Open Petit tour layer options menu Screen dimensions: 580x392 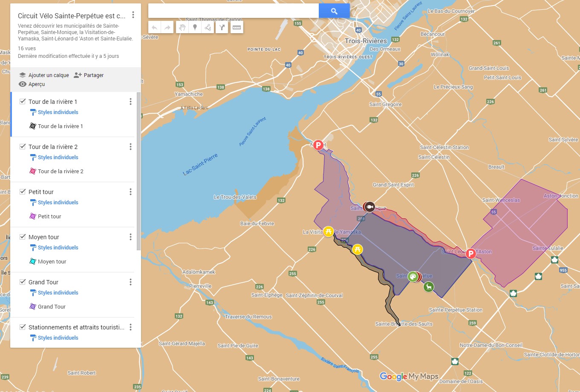[x=130, y=192]
